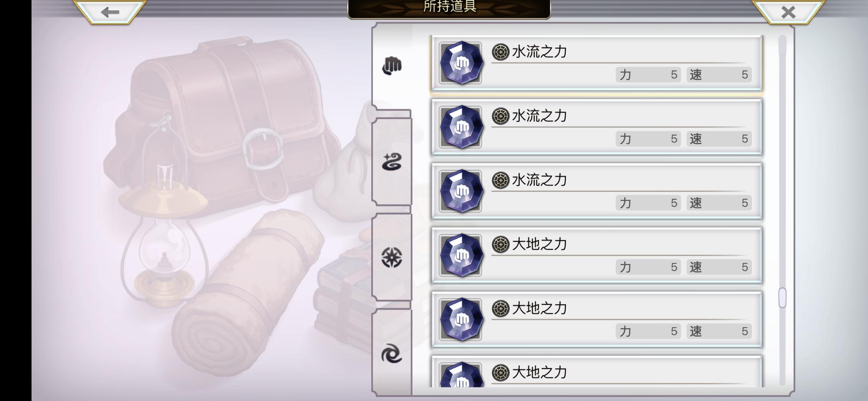Go back using the arrow button
868x401 pixels.
[110, 12]
